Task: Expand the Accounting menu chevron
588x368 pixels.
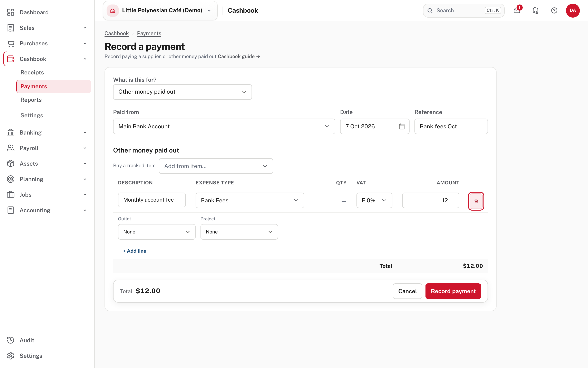Action: (x=85, y=210)
